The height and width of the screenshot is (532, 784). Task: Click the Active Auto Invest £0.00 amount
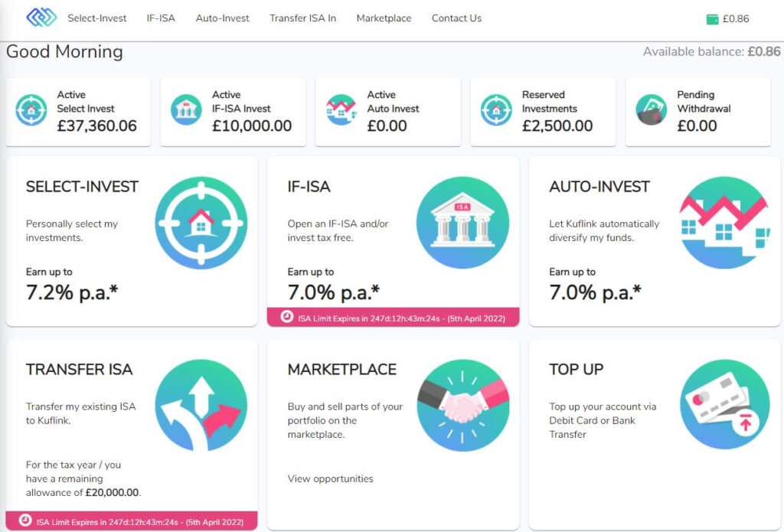click(x=387, y=126)
